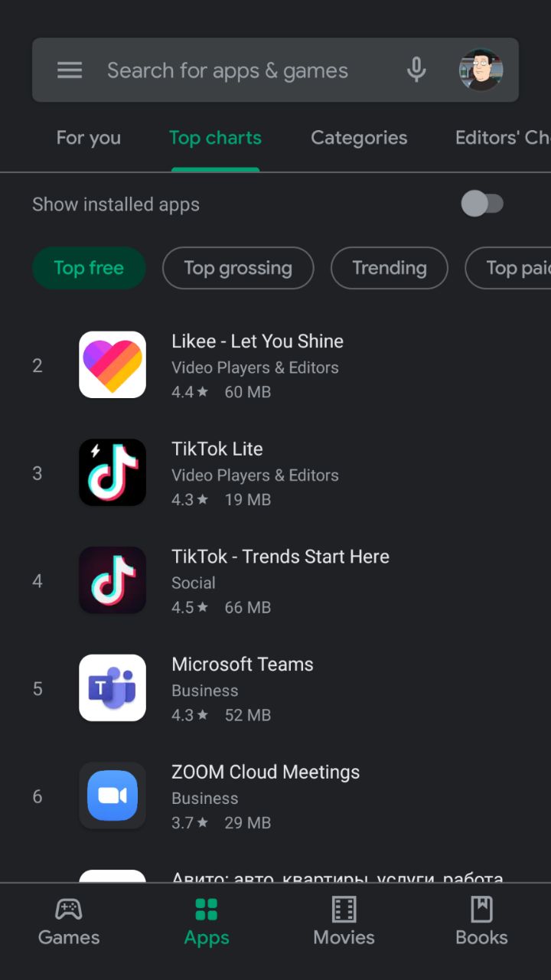Open the TikTok Lite app icon
Image resolution: width=551 pixels, height=980 pixels.
pyautogui.click(x=112, y=472)
